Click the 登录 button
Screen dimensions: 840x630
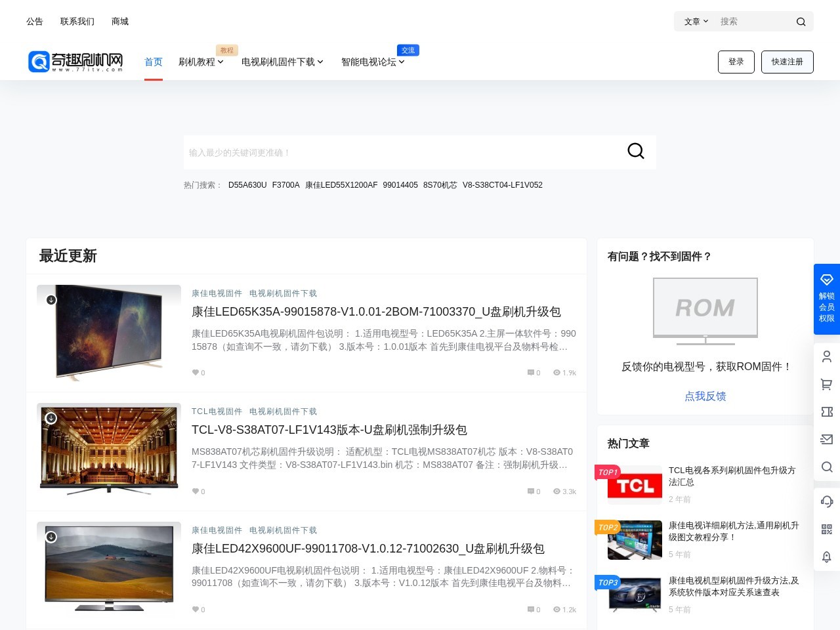(736, 62)
